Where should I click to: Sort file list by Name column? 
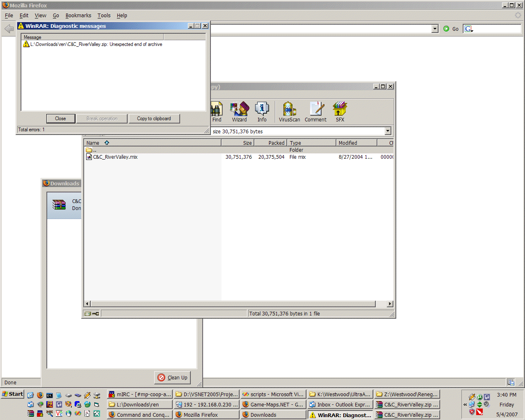pos(93,143)
